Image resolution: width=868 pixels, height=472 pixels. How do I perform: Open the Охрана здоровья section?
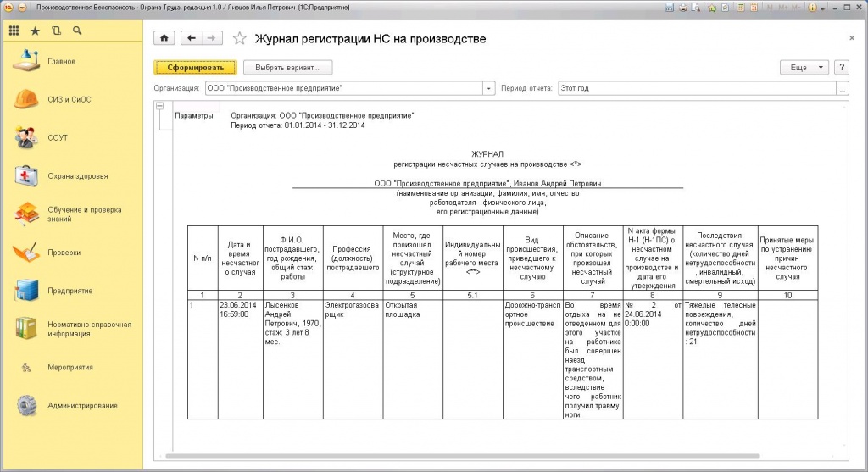[x=71, y=176]
